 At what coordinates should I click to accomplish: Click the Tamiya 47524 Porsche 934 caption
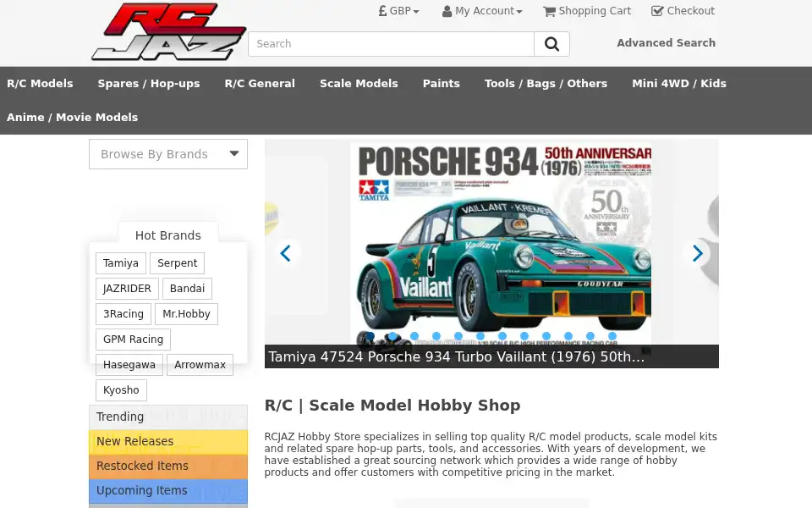(x=456, y=356)
